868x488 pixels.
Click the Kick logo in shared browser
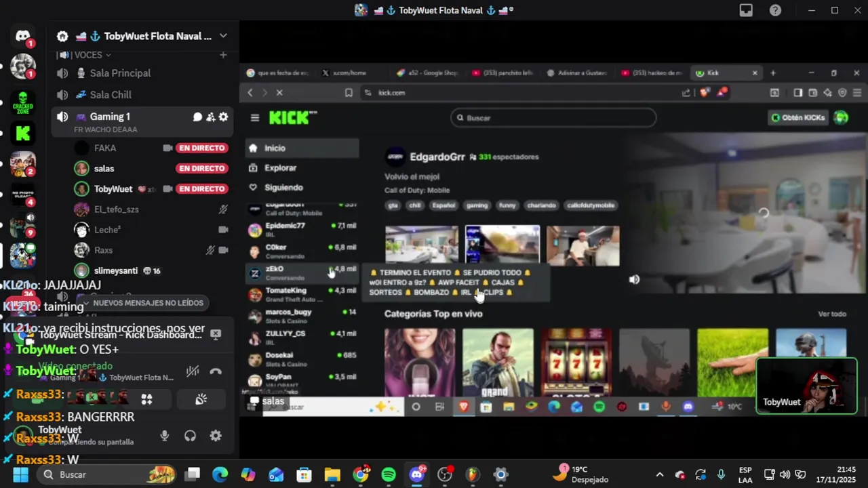point(292,117)
